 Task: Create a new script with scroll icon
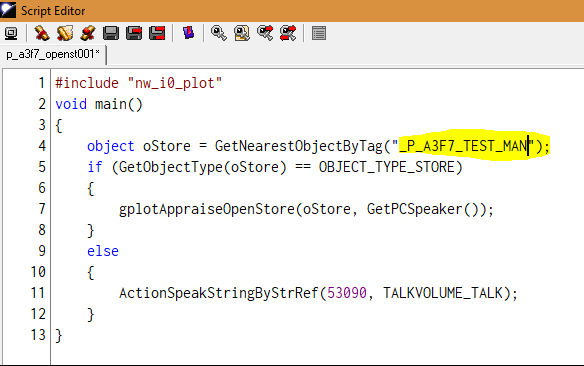click(x=42, y=34)
